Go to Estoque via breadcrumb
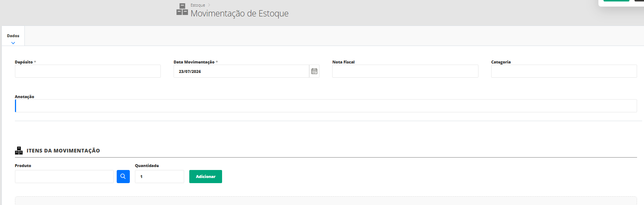 point(198,5)
